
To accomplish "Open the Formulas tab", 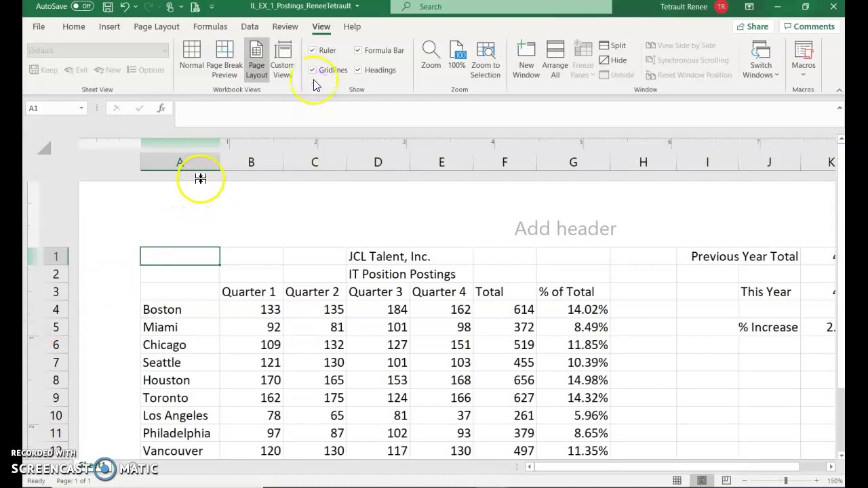I will (210, 26).
